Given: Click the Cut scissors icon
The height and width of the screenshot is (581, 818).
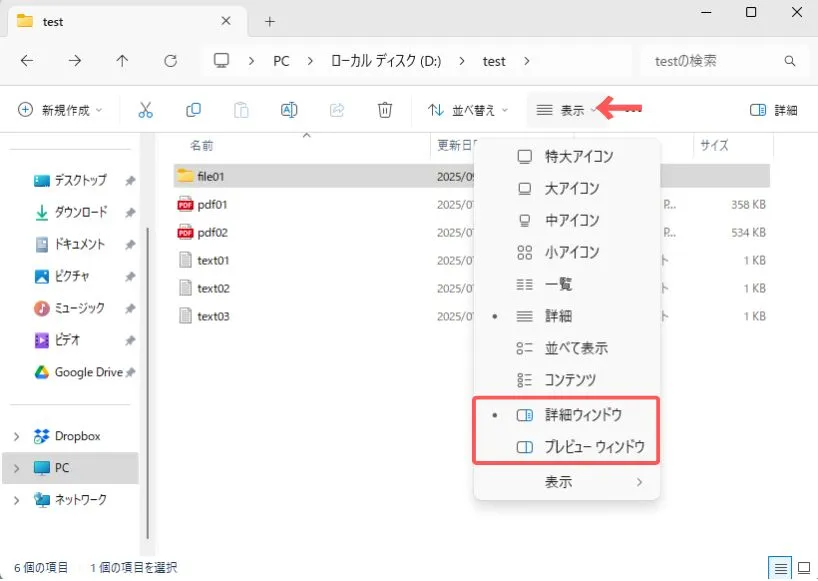Looking at the screenshot, I should pos(146,110).
